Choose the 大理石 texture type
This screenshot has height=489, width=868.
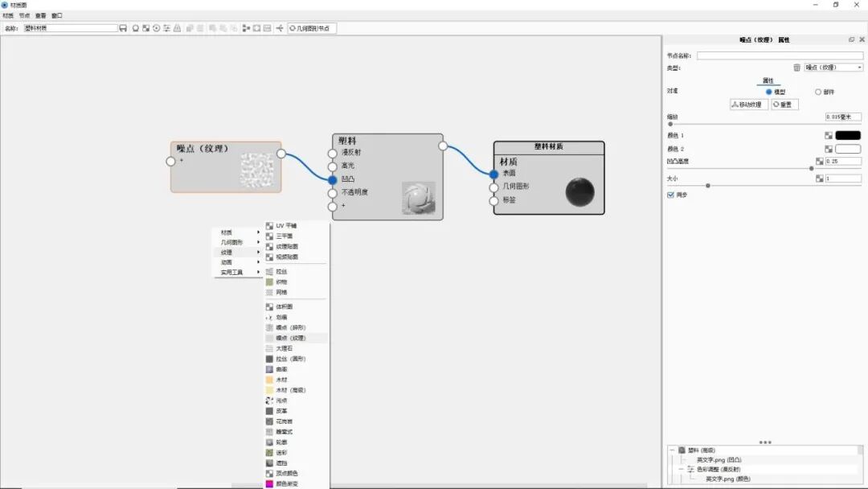point(286,347)
